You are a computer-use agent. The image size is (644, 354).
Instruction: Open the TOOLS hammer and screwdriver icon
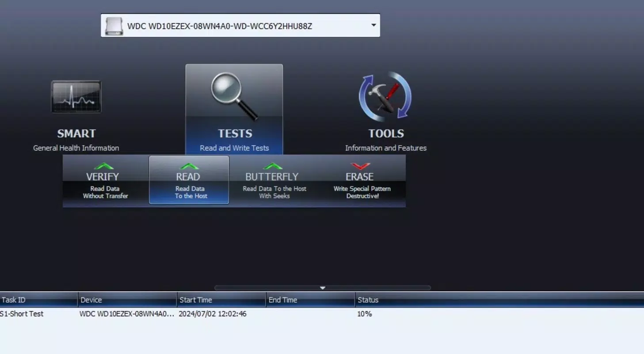pyautogui.click(x=385, y=97)
